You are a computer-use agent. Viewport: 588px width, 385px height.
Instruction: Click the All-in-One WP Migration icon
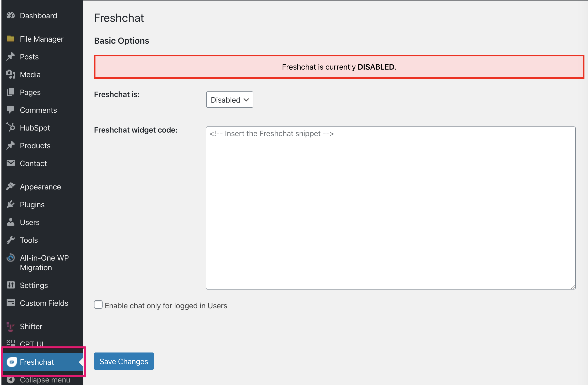pyautogui.click(x=11, y=258)
